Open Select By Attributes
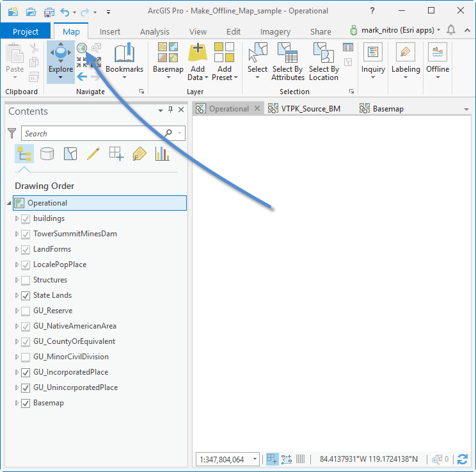476x472 pixels. [288, 62]
